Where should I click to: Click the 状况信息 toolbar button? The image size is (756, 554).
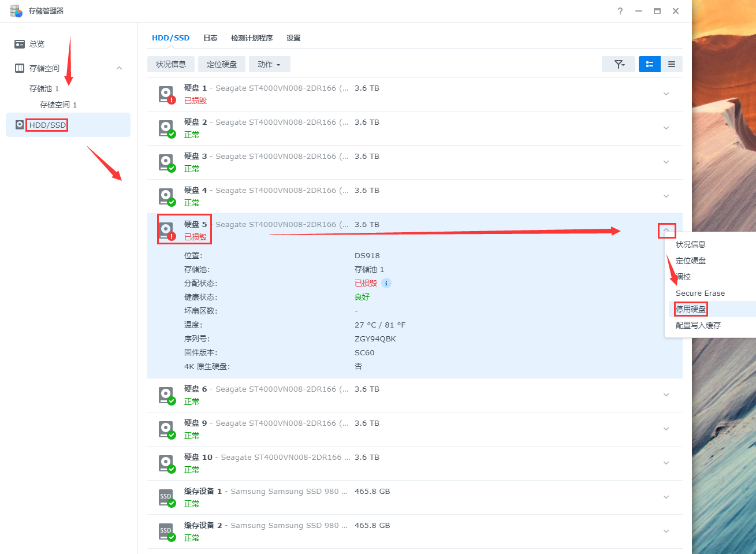(x=171, y=64)
